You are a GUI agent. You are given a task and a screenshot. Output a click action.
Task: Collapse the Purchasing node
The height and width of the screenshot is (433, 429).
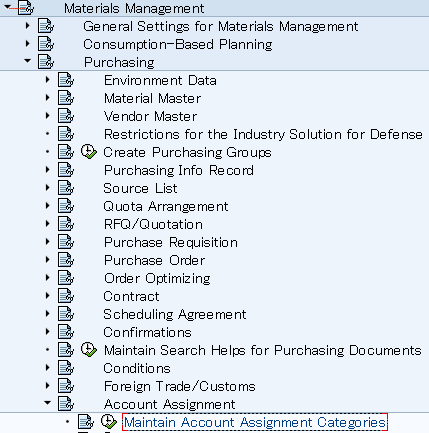point(27,61)
